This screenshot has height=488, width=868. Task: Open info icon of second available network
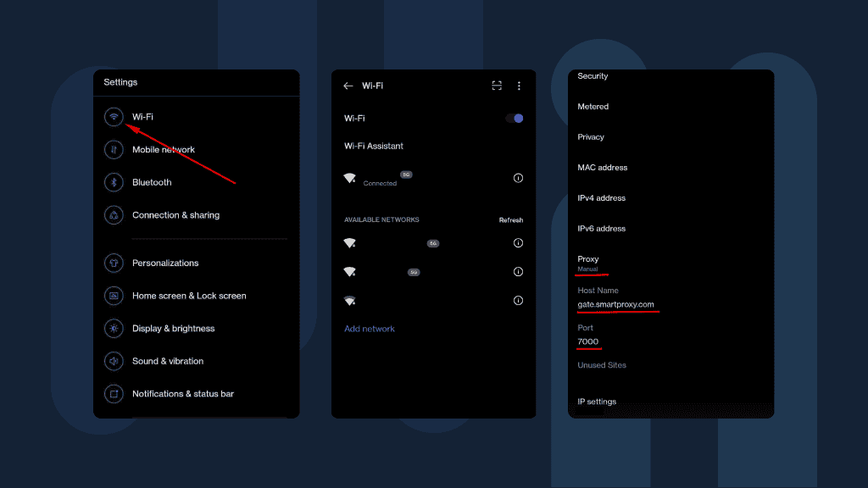pyautogui.click(x=518, y=272)
